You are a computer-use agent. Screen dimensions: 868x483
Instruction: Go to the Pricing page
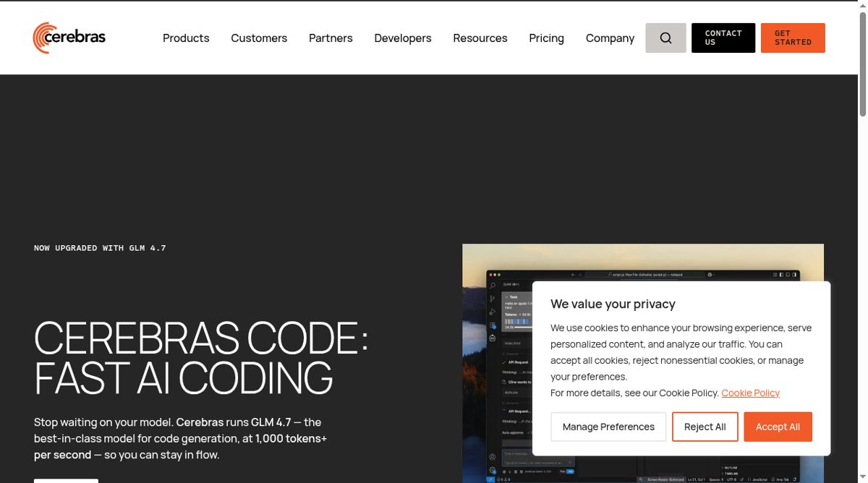[546, 38]
